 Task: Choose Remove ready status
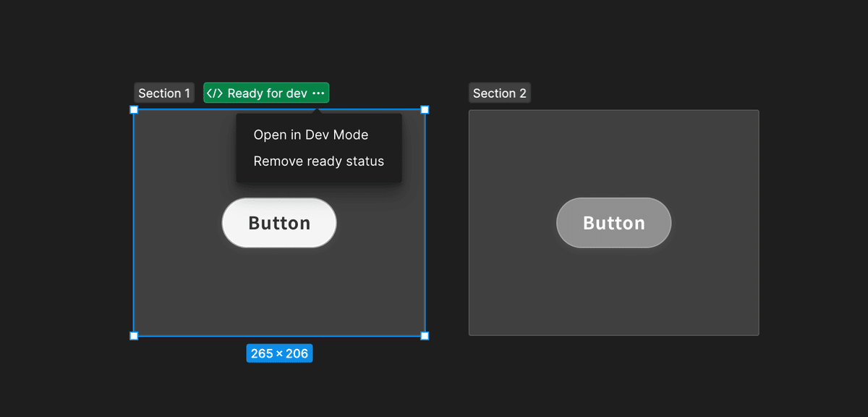318,161
